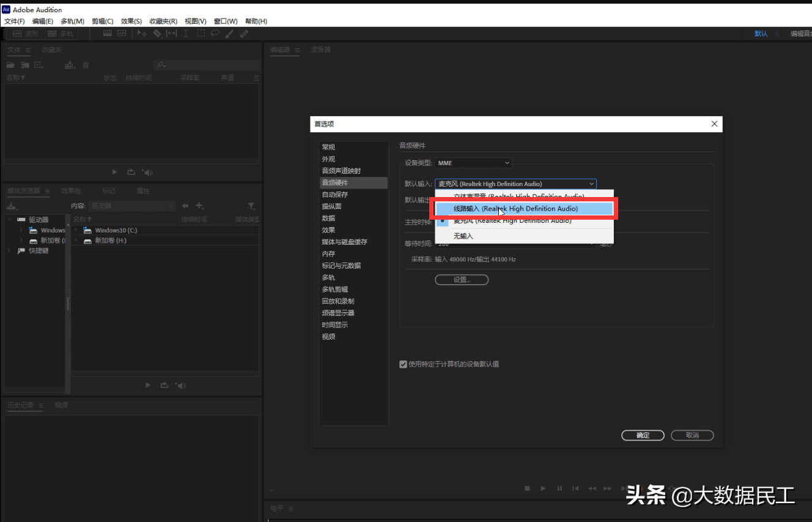Toggle loop playback under Files panel
Screen dimensions: 812x522
(131, 173)
